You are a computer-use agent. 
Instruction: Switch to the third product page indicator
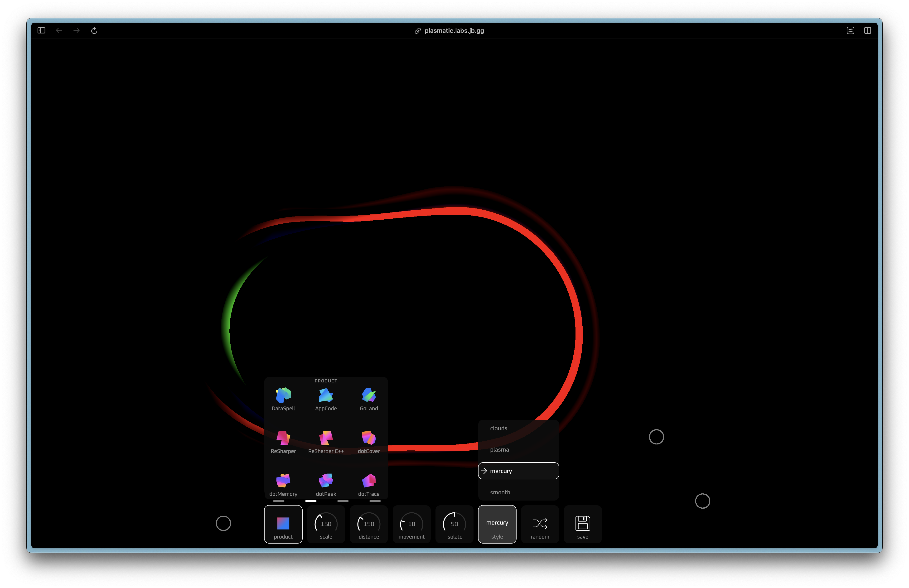(343, 501)
